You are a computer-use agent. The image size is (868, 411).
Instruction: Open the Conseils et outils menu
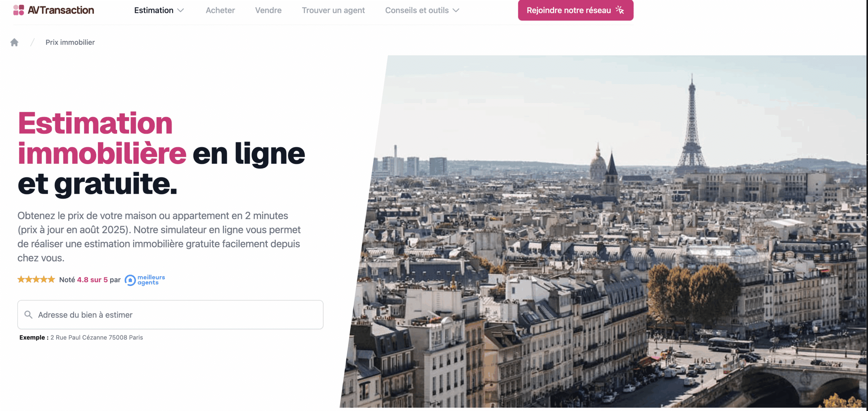pyautogui.click(x=422, y=11)
